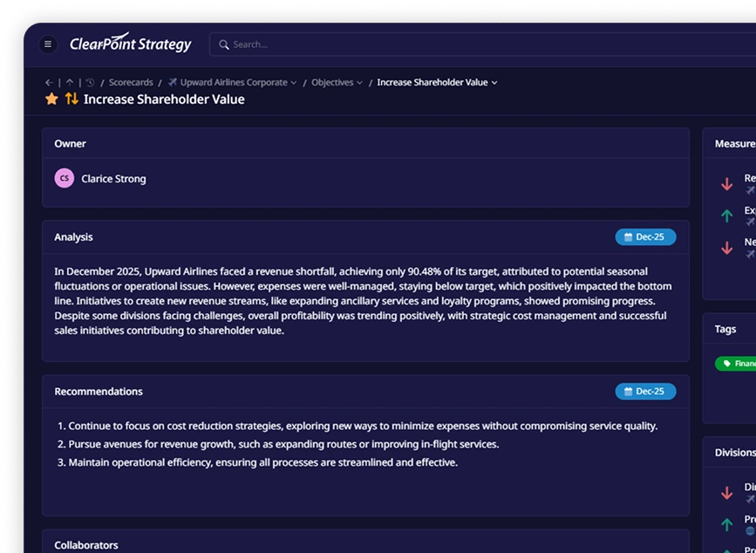Click the Tags panel header

tap(725, 330)
